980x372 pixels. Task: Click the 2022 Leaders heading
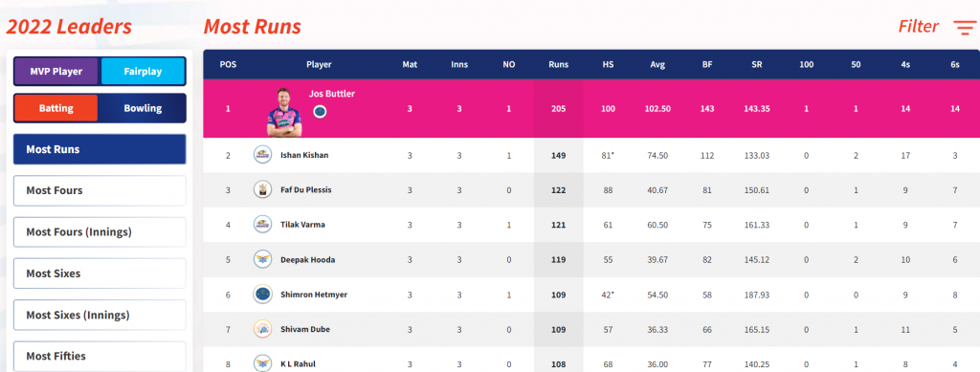69,27
